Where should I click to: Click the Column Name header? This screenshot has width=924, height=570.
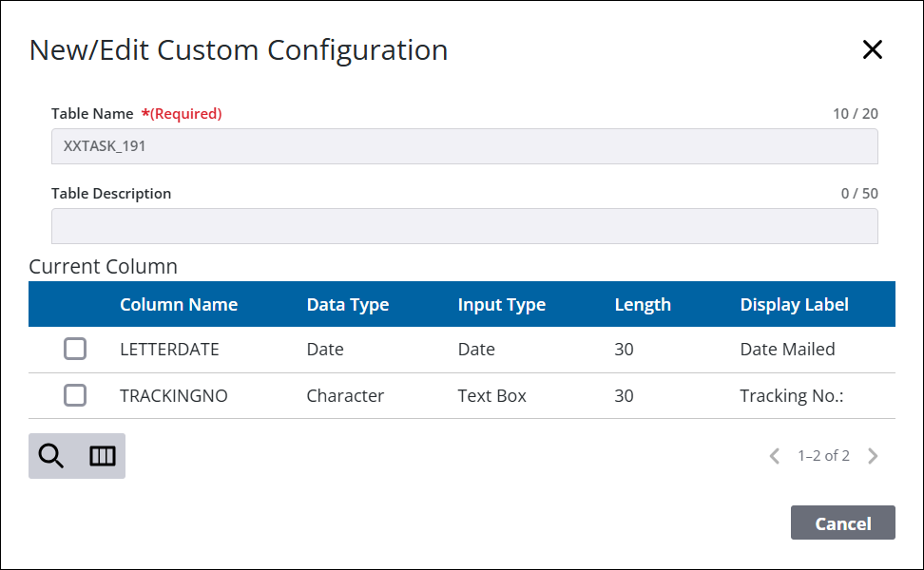pos(179,304)
